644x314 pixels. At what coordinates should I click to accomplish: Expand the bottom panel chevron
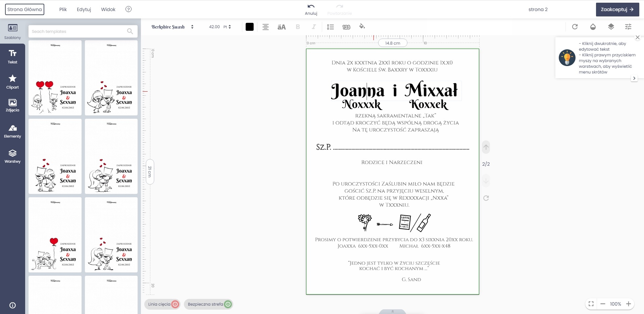point(392,312)
